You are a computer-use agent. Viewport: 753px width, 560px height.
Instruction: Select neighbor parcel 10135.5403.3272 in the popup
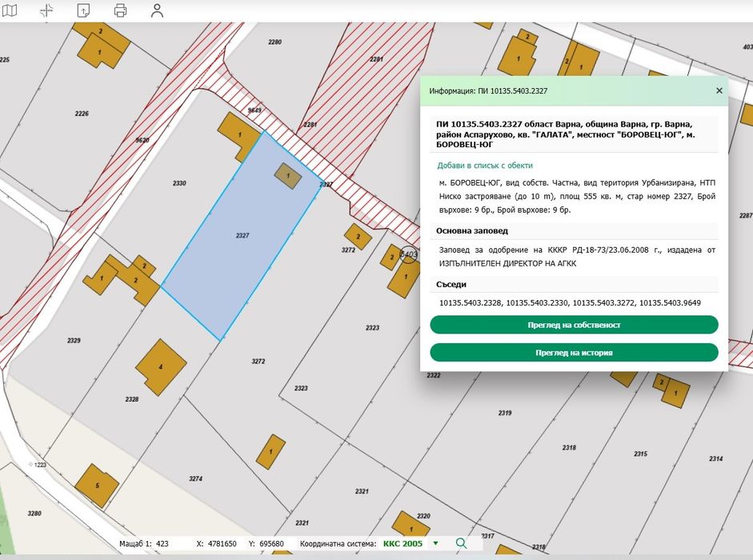tap(603, 302)
